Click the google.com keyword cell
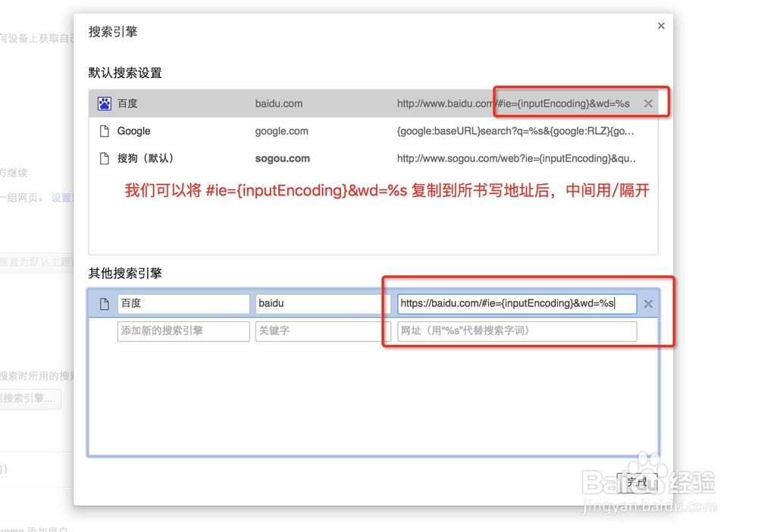Image resolution: width=758 pixels, height=532 pixels. pyautogui.click(x=281, y=131)
